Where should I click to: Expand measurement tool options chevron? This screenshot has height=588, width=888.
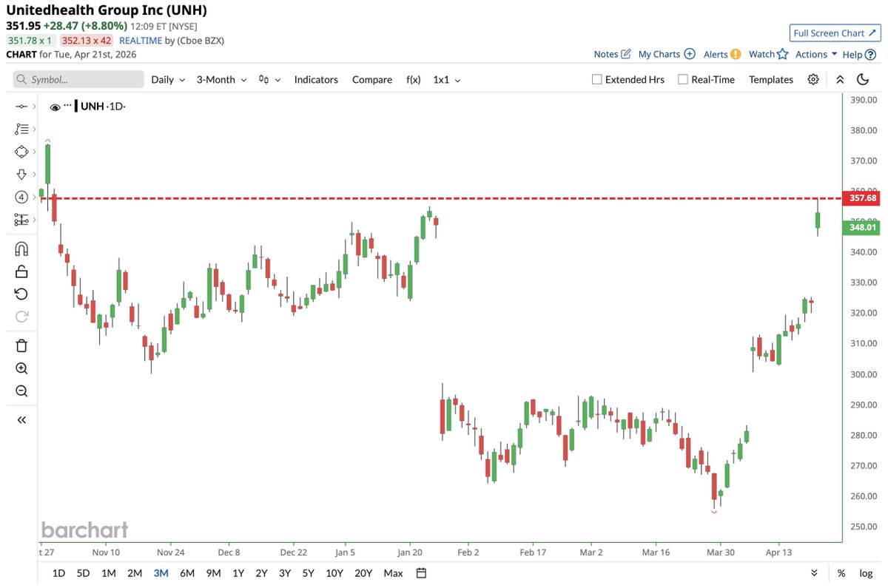pyautogui.click(x=34, y=220)
